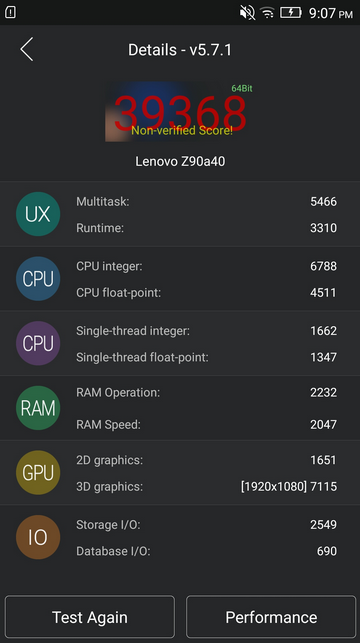360x643 pixels.
Task: Tap the muted sound status icon
Action: (247, 13)
